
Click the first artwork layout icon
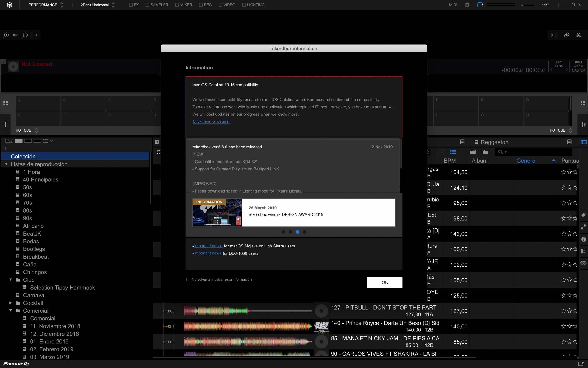[x=473, y=152]
